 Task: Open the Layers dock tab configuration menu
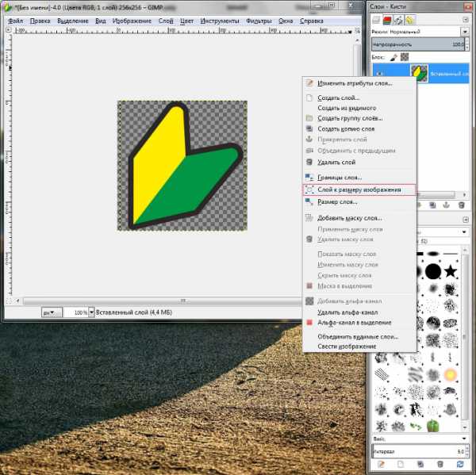466,20
